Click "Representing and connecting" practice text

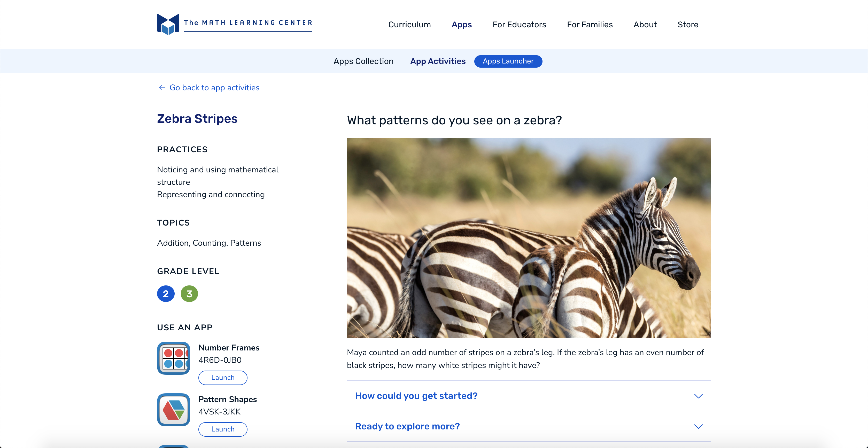(x=211, y=195)
